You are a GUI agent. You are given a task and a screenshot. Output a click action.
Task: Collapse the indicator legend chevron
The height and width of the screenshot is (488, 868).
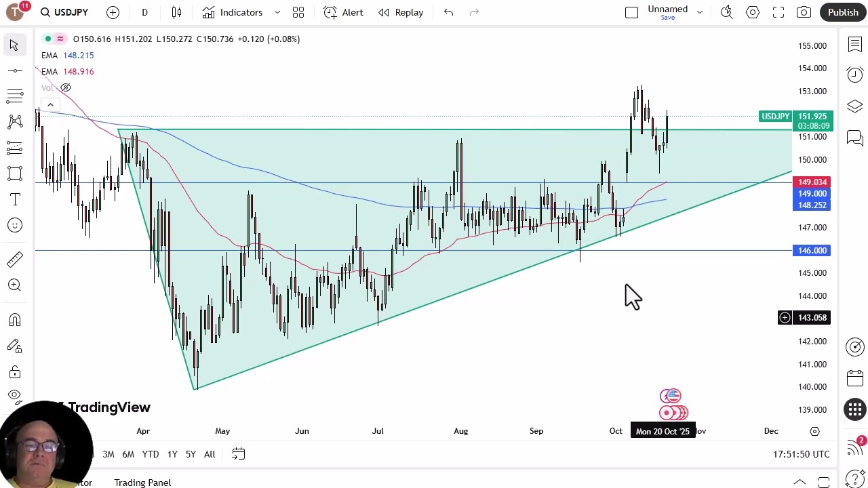coord(50,104)
